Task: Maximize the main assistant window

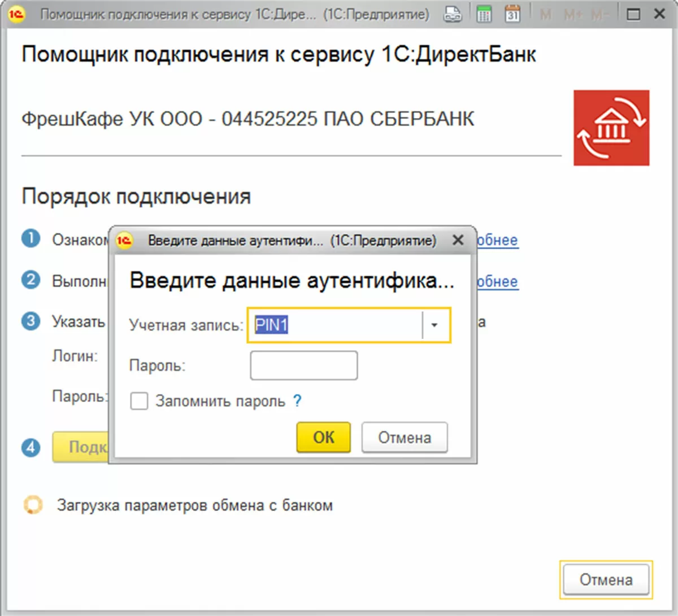Action: click(x=634, y=15)
